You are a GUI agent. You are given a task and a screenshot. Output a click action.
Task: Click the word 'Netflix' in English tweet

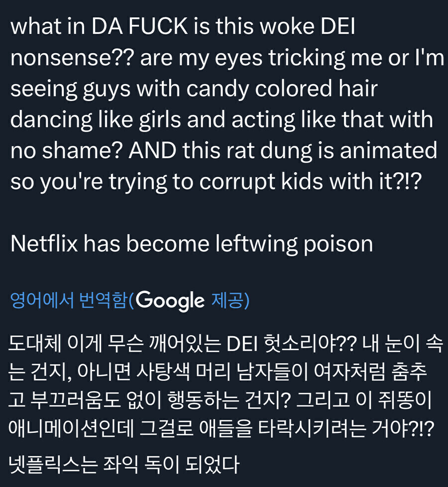(43, 244)
